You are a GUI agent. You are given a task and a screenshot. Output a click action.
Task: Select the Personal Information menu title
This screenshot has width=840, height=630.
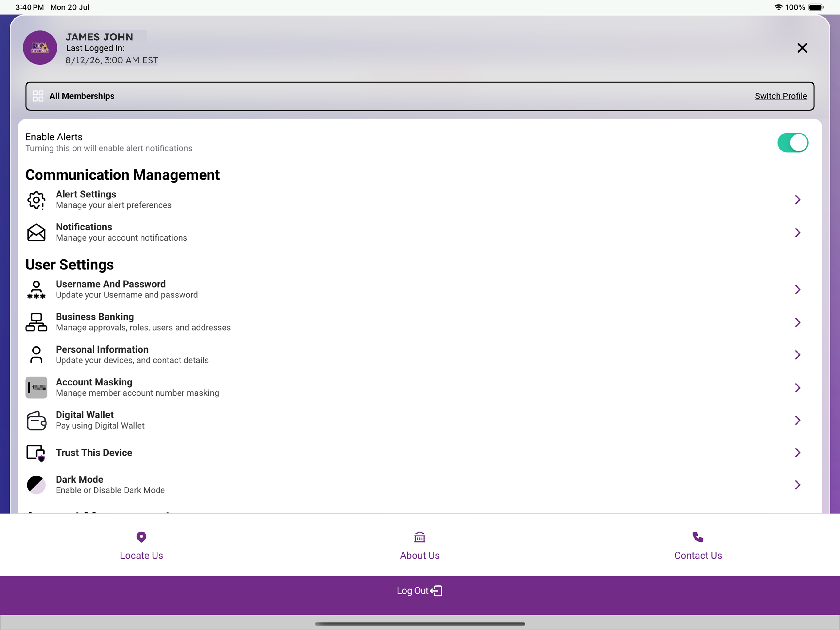(102, 349)
